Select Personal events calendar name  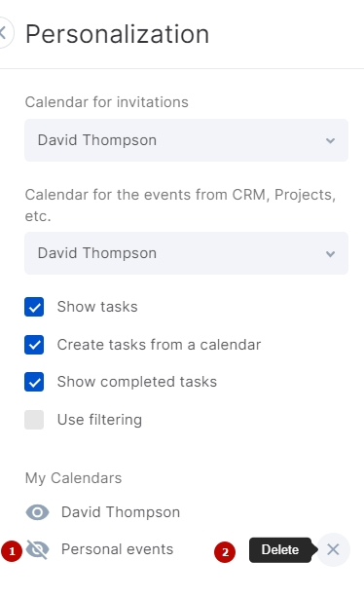pyautogui.click(x=118, y=549)
